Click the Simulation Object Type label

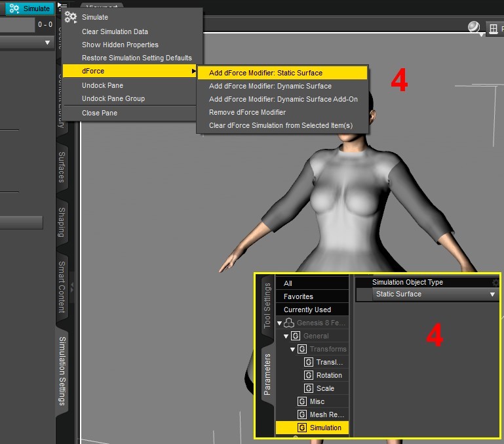[x=407, y=283]
